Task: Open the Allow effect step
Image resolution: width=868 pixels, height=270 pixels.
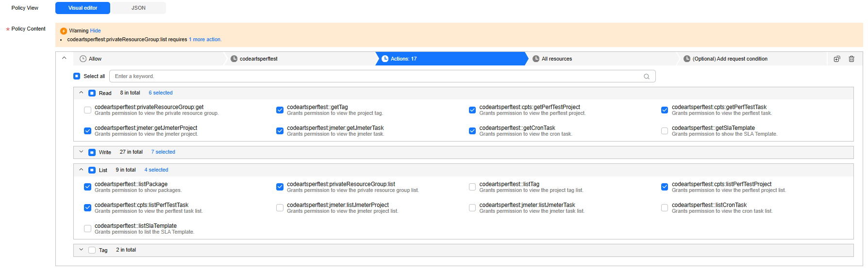Action: click(x=149, y=59)
